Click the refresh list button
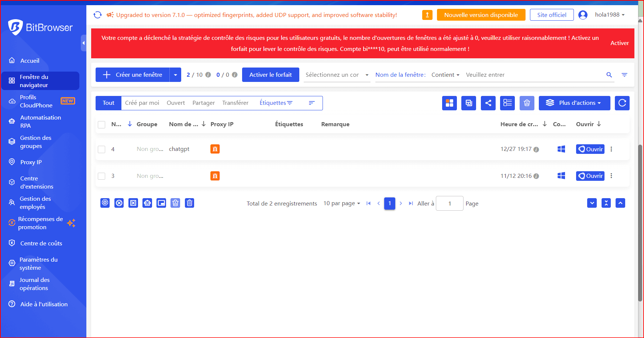 (622, 103)
